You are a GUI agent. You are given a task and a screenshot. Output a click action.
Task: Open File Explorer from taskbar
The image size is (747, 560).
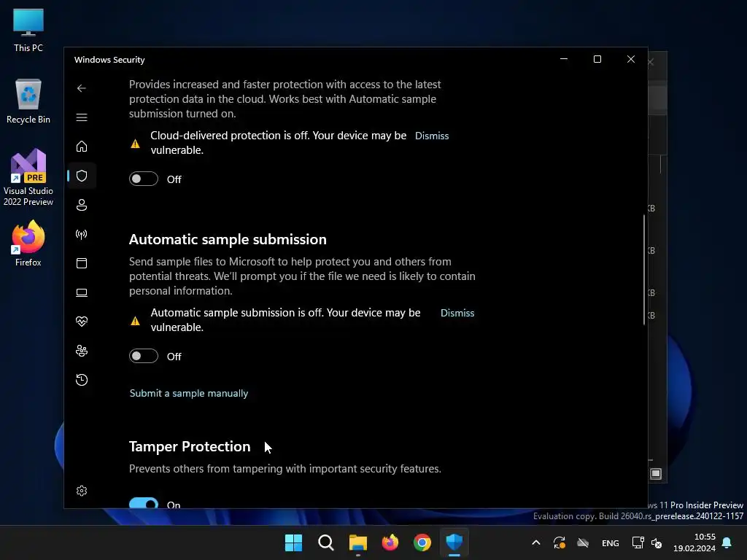tap(357, 542)
